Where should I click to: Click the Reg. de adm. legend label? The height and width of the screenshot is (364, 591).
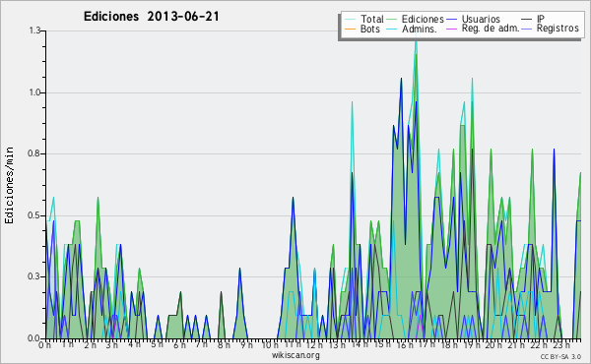tap(491, 29)
